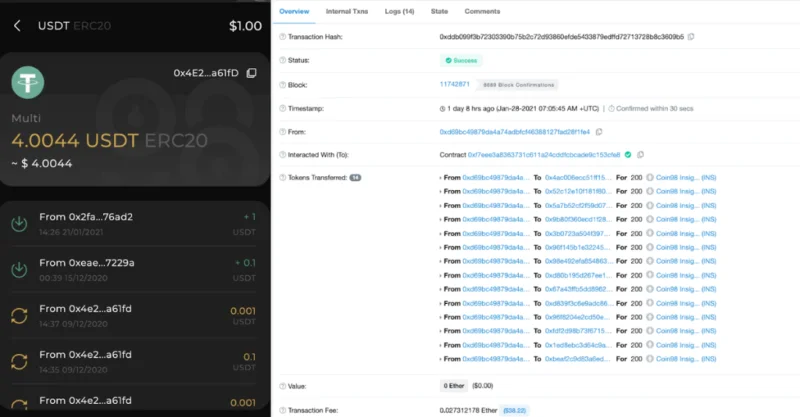
Task: Click the Multi wallet label
Action: click(x=26, y=118)
